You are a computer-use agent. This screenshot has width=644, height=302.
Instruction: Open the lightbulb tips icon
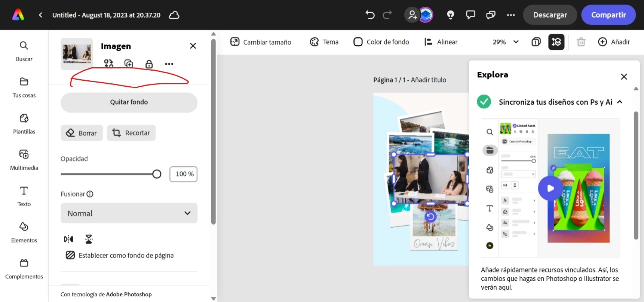point(451,15)
